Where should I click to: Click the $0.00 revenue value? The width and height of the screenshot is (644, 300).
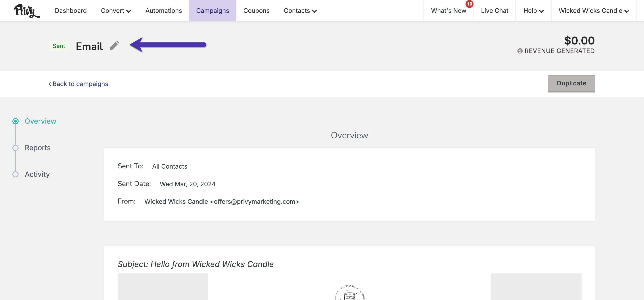pyautogui.click(x=579, y=40)
